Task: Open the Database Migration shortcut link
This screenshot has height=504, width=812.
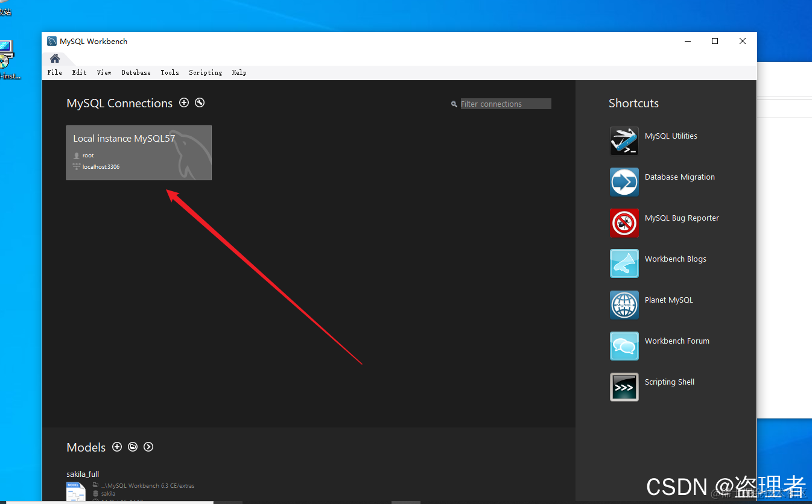Action: (x=680, y=177)
